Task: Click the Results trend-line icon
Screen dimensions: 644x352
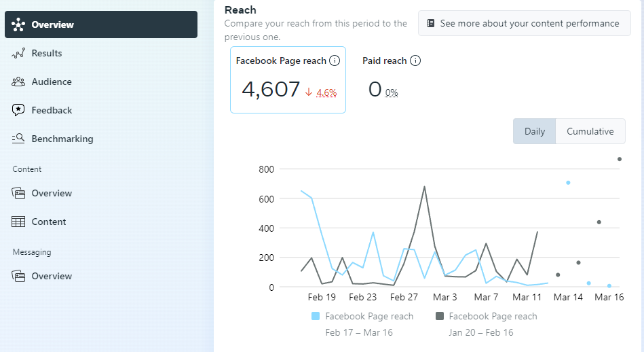Action: click(18, 53)
